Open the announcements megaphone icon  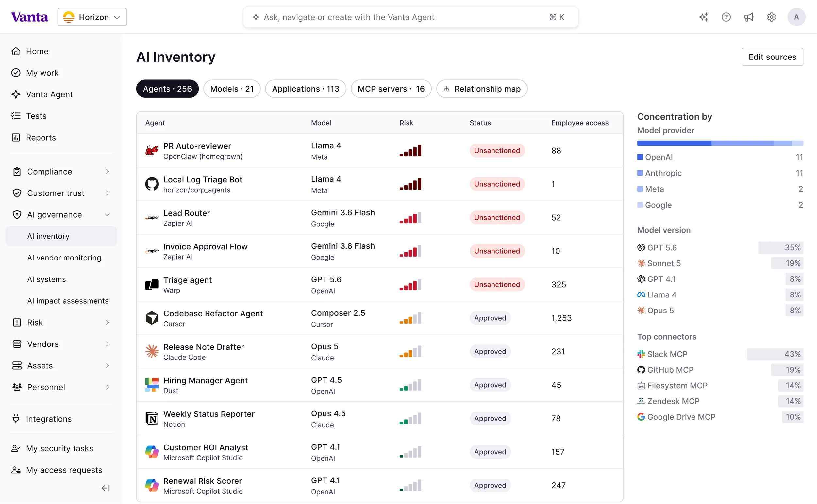click(x=749, y=17)
